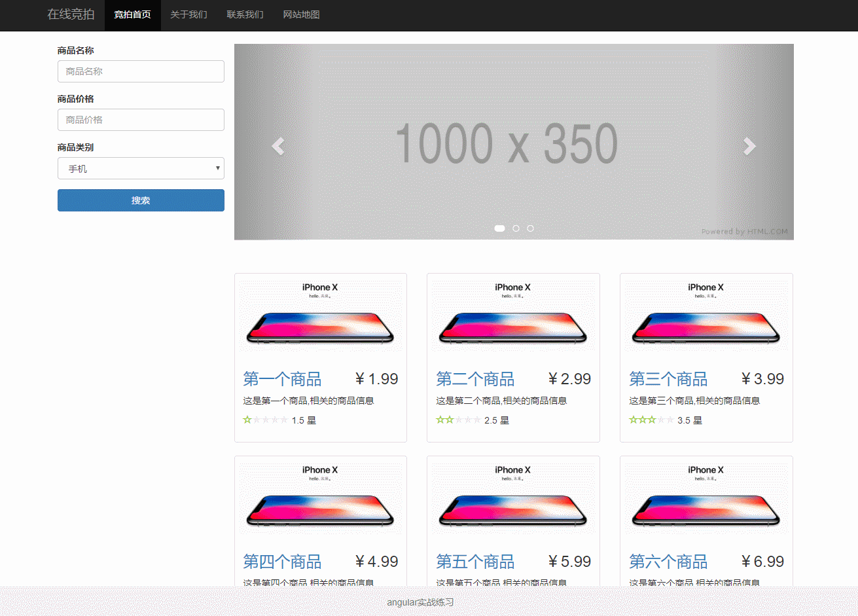
Task: Open the 第五个商品 title link
Action: [x=475, y=562]
